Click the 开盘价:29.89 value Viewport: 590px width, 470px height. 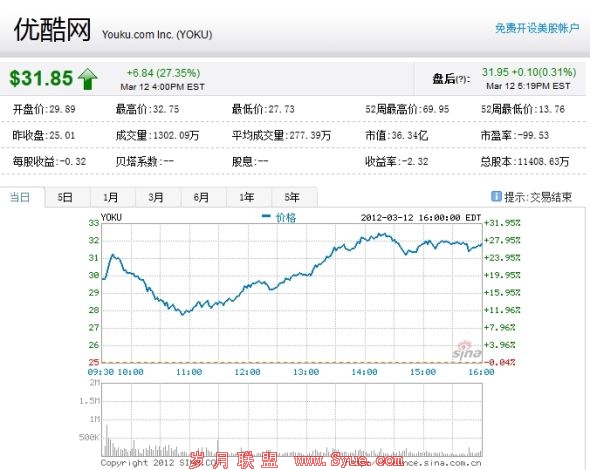click(x=44, y=110)
